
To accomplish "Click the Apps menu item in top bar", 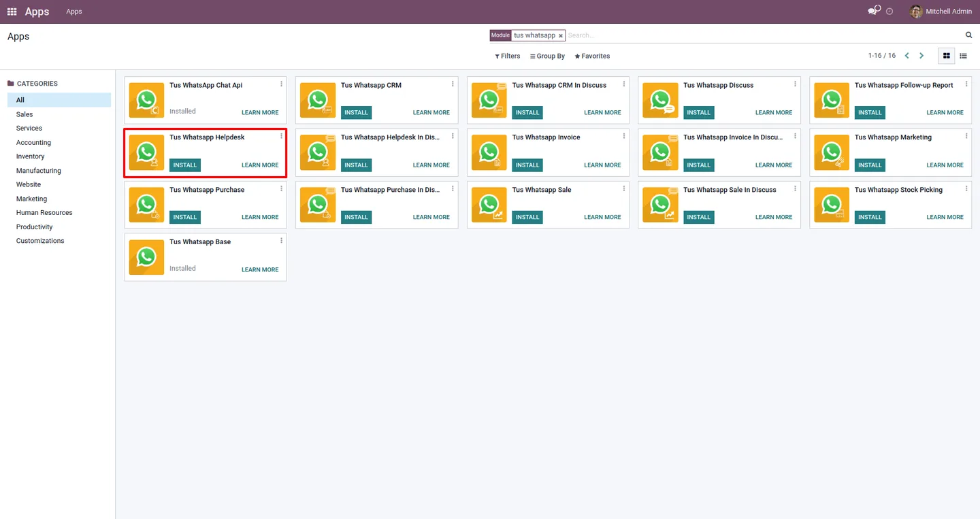I will [74, 12].
